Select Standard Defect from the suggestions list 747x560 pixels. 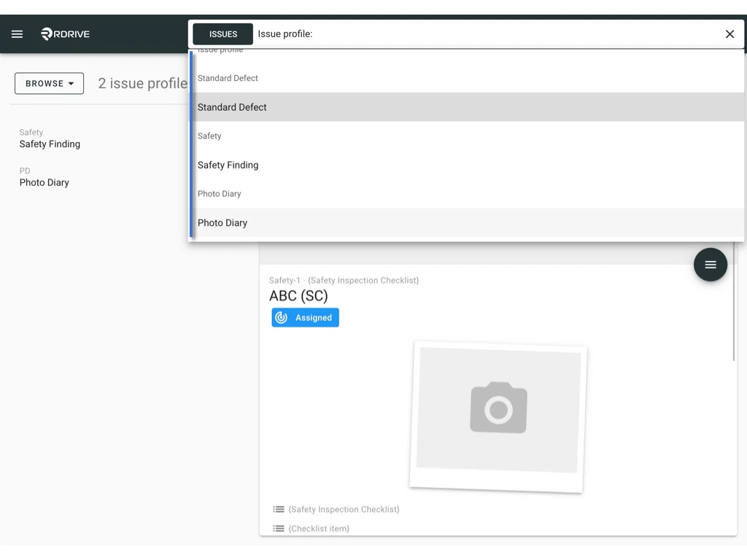[231, 106]
